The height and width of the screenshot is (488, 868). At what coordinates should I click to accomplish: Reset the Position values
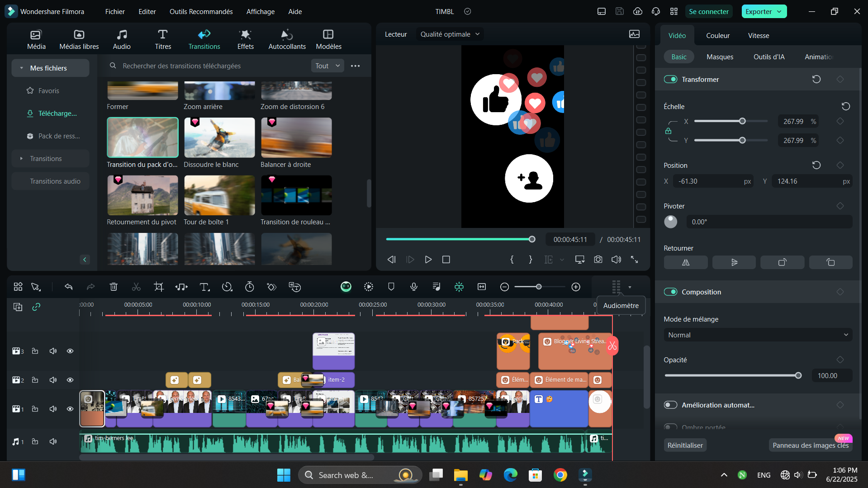click(x=816, y=165)
